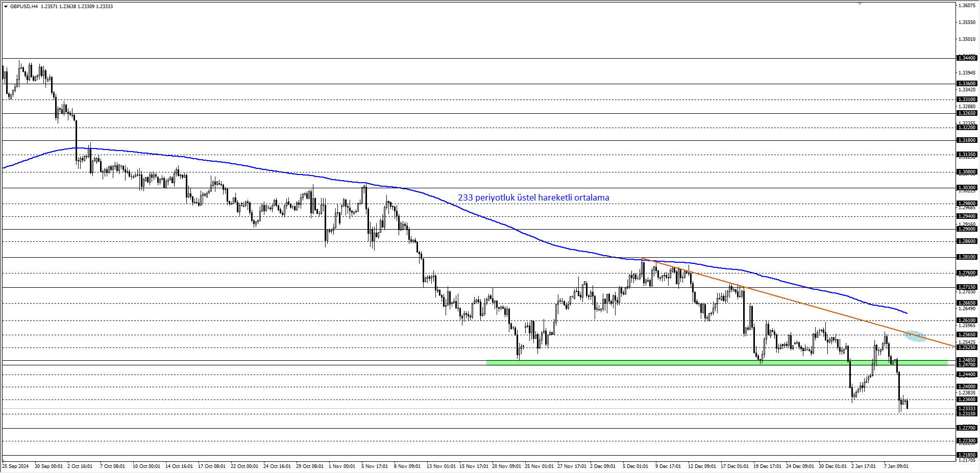Click the 1.27600 price level label

coord(967,273)
